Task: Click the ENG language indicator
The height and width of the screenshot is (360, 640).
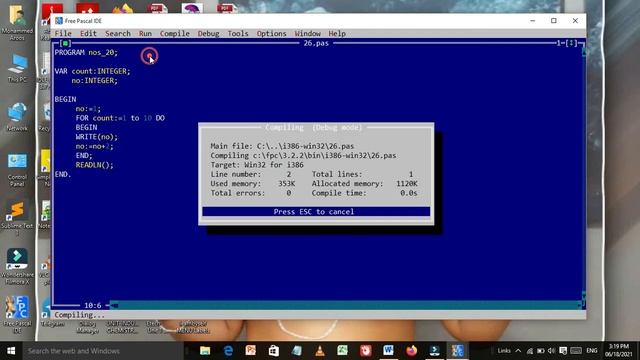Action: (x=592, y=351)
